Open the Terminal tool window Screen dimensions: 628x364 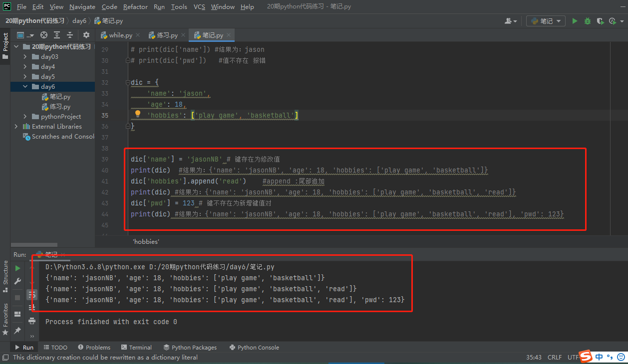point(136,347)
